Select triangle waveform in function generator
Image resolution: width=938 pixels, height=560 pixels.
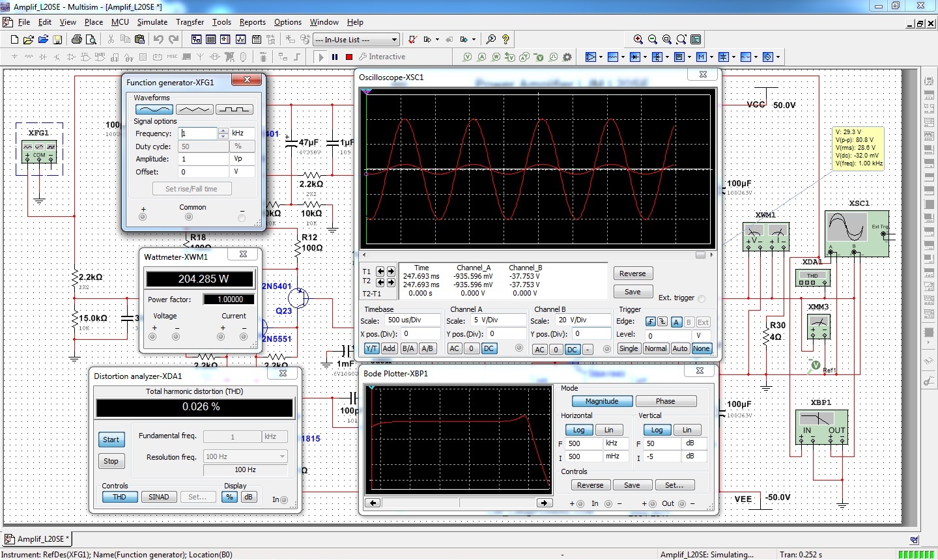point(194,109)
